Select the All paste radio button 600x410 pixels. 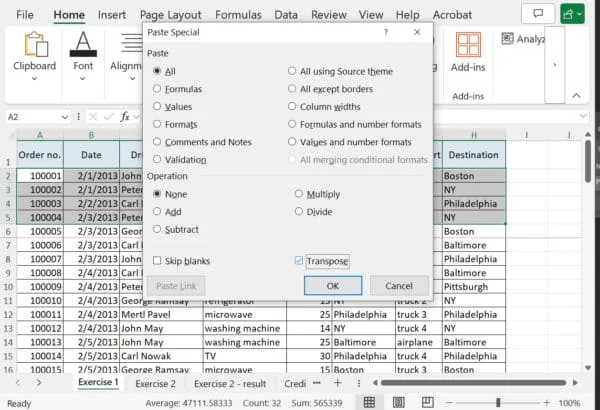click(157, 71)
